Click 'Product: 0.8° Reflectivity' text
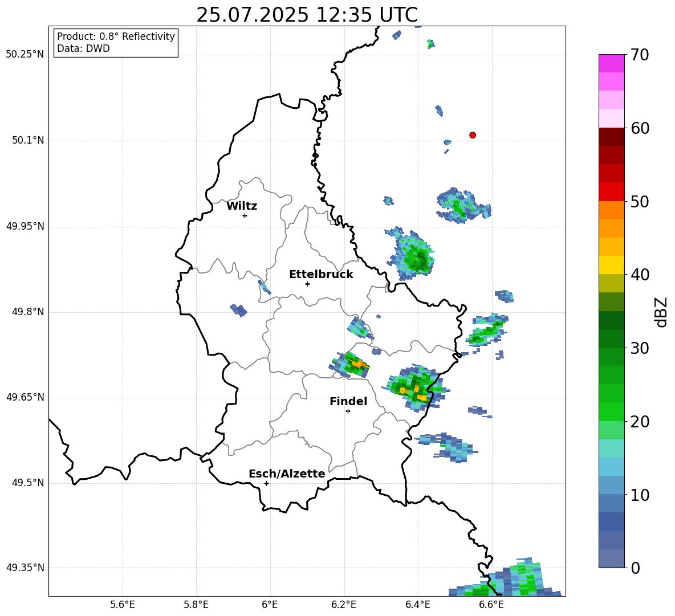 [116, 36]
